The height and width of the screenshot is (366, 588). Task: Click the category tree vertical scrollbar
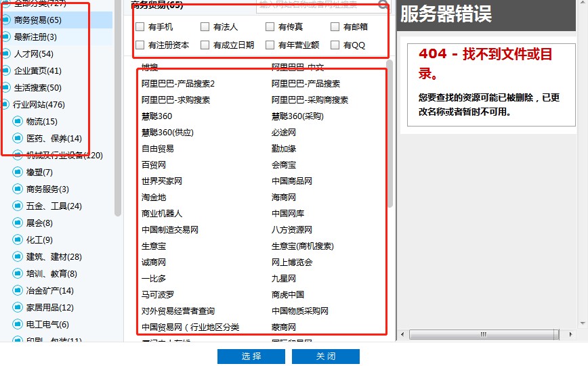pyautogui.click(x=118, y=109)
